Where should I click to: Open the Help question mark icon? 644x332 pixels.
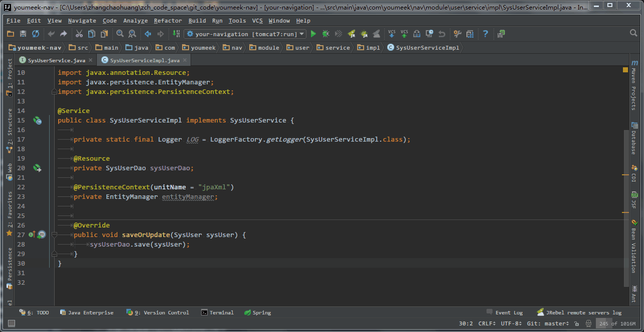(x=485, y=34)
